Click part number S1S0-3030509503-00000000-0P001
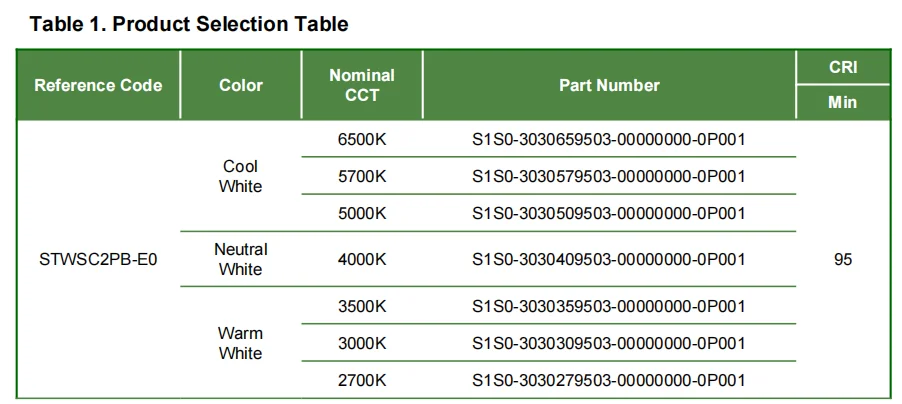This screenshot has width=902, height=404. tap(609, 213)
